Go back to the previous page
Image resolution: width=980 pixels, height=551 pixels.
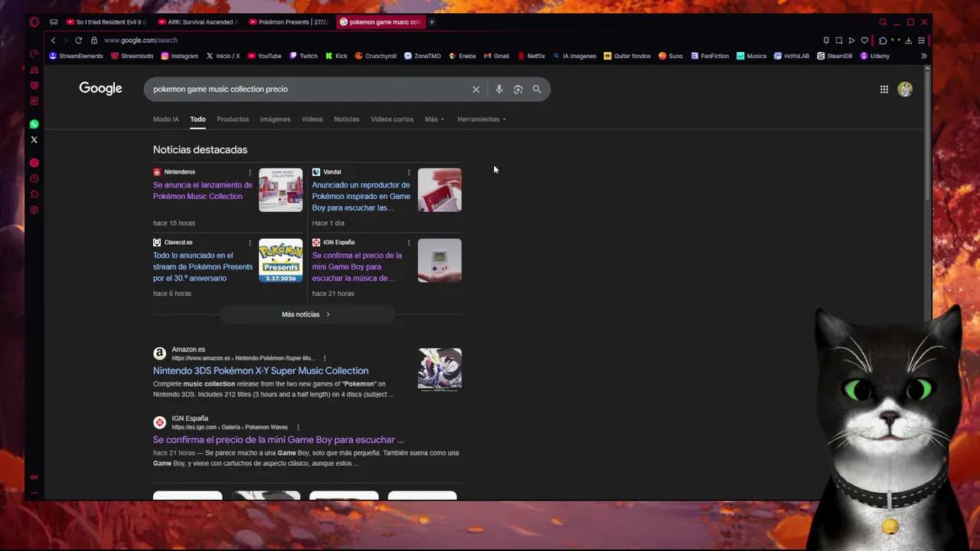tap(53, 41)
